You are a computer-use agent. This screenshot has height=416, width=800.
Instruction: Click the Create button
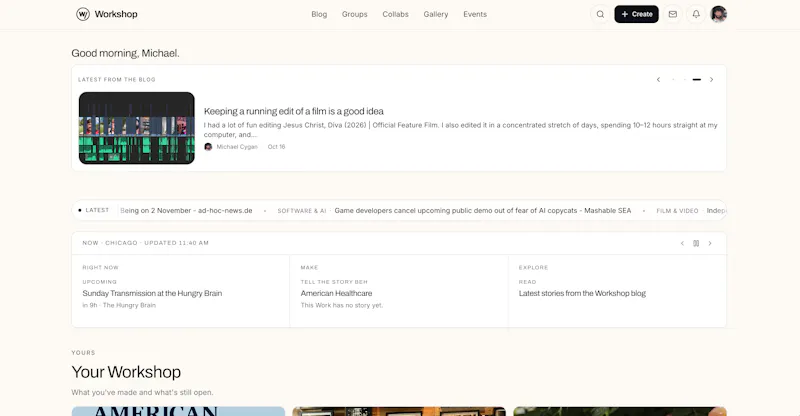pos(636,14)
